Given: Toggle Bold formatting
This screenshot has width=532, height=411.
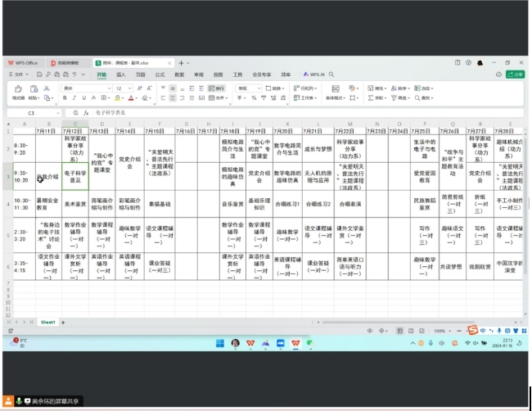Looking at the screenshot, I should (x=65, y=97).
